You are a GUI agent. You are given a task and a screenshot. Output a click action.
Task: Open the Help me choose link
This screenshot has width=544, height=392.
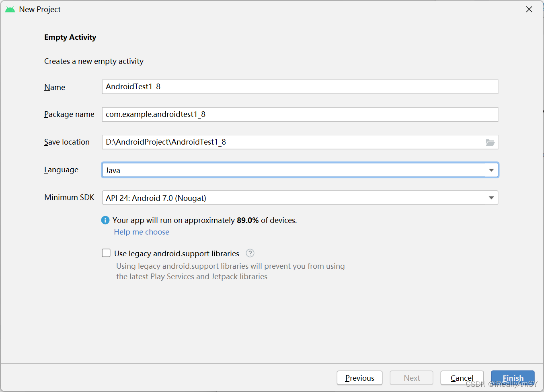click(x=142, y=232)
